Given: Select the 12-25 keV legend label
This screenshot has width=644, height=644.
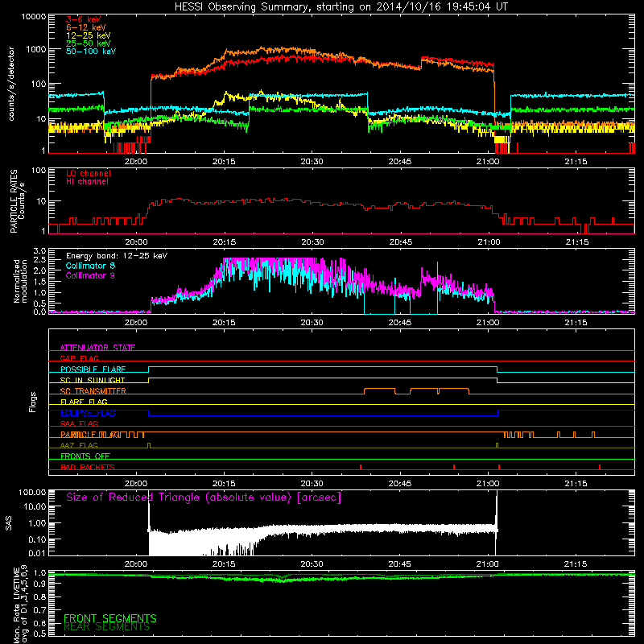Looking at the screenshot, I should point(89,35).
